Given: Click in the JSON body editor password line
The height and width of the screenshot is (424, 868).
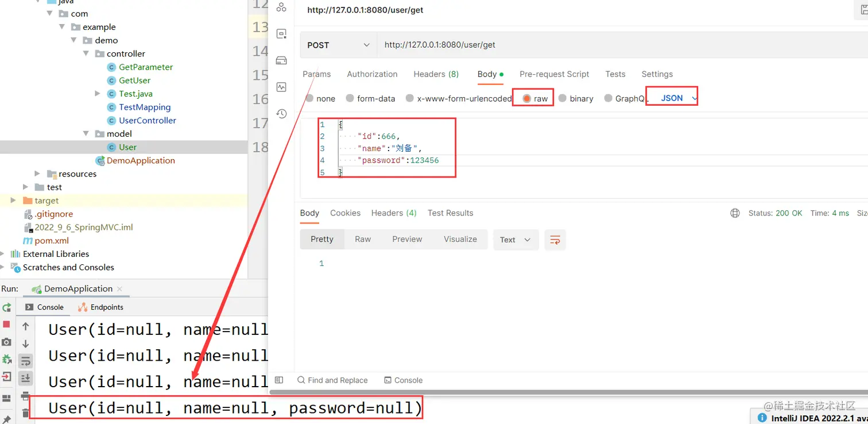Looking at the screenshot, I should 400,160.
